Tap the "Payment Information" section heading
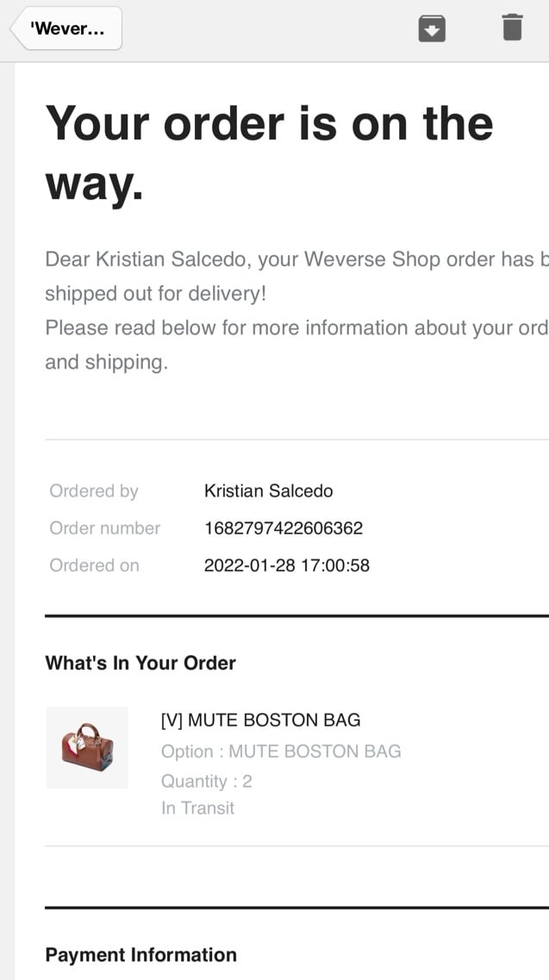This screenshot has width=549, height=980. [140, 954]
